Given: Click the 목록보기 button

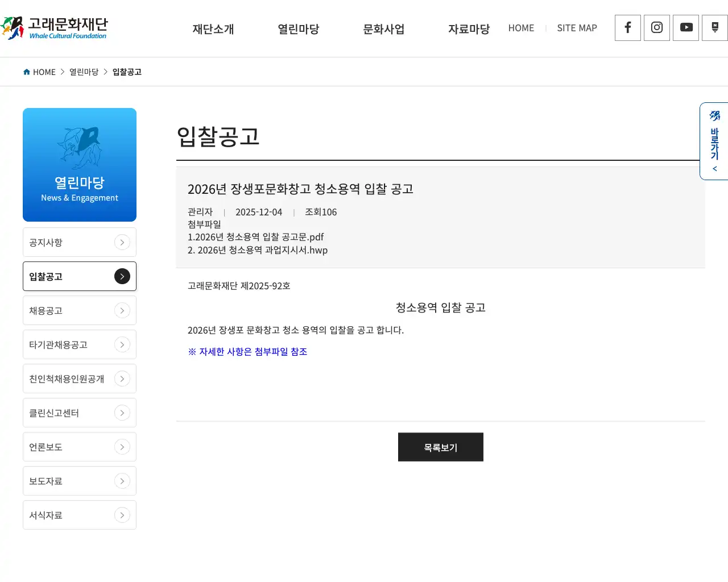Looking at the screenshot, I should [x=440, y=447].
